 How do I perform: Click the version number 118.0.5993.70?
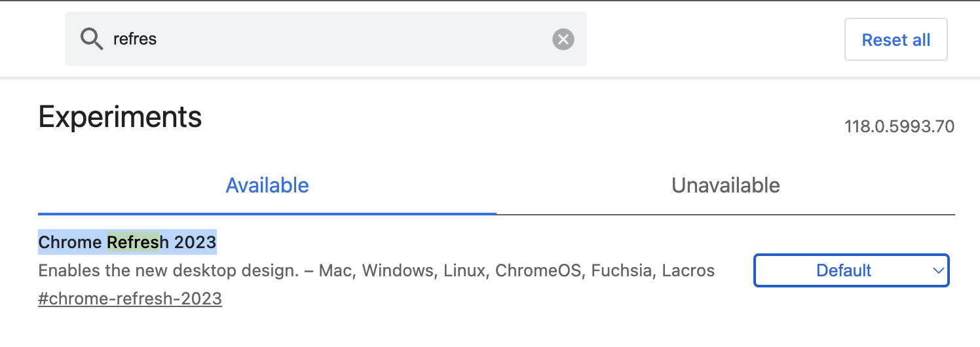[899, 126]
